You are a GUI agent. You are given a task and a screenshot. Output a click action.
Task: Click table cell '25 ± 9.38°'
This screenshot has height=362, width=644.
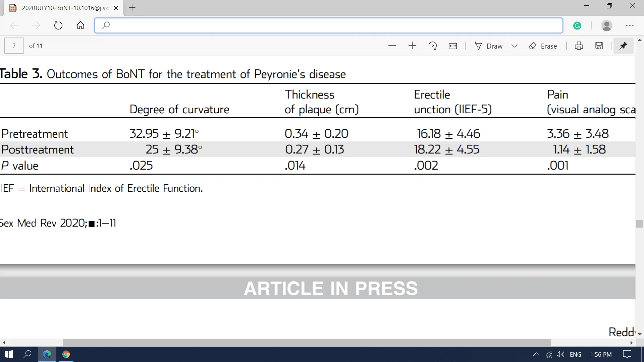coord(174,149)
